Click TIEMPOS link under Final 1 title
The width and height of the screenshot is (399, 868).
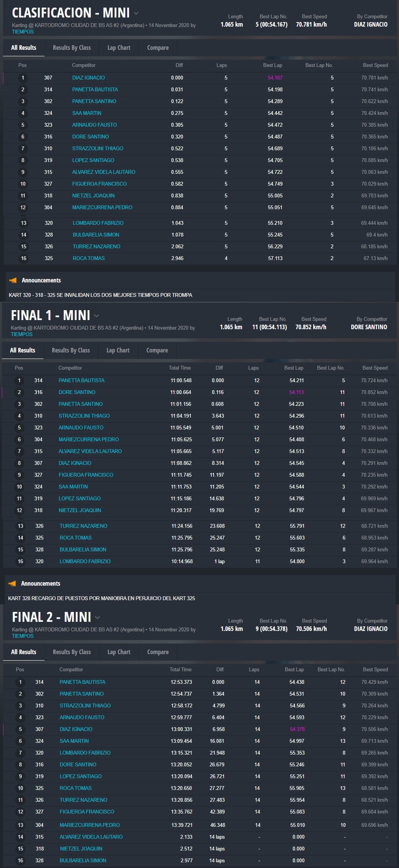[x=22, y=335]
